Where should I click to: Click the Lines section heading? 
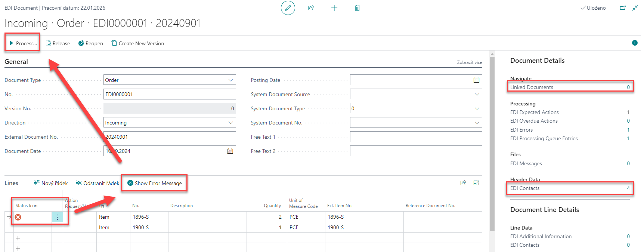(x=11, y=183)
